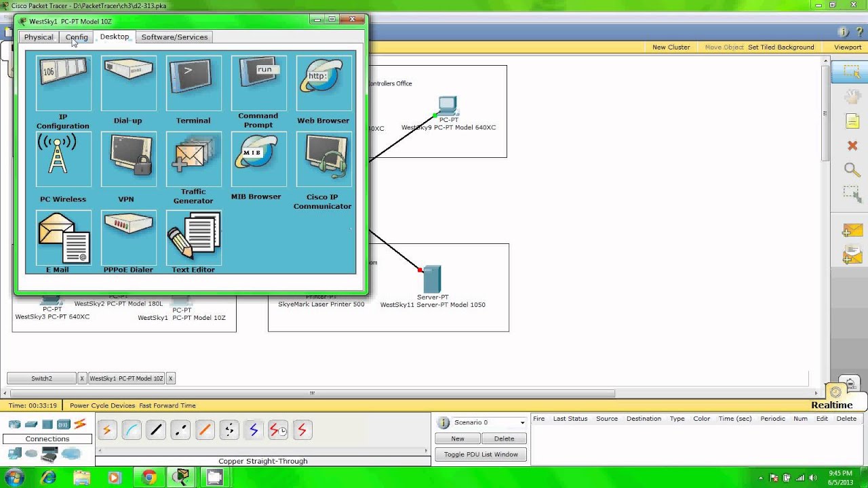Switch to the Physical tab

[39, 37]
